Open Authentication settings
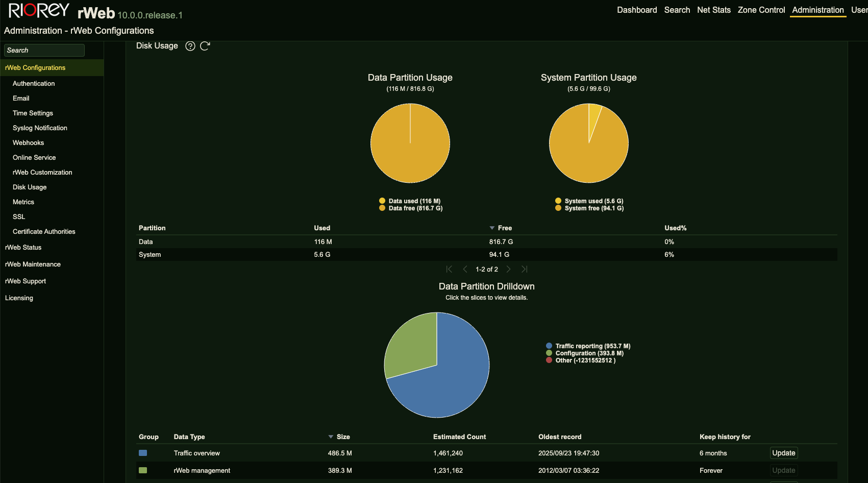 [34, 83]
